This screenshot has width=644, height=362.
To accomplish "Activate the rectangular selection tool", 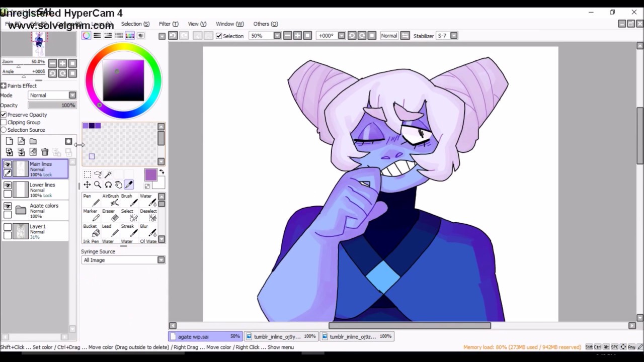I will (x=87, y=174).
